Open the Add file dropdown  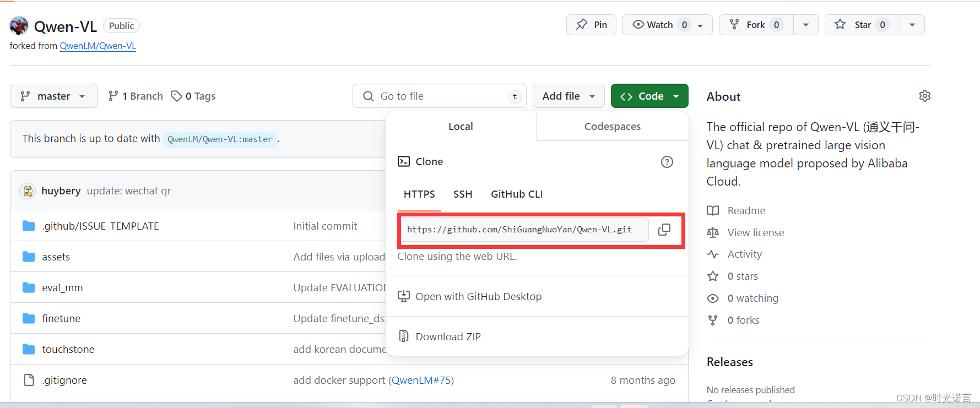pyautogui.click(x=568, y=96)
